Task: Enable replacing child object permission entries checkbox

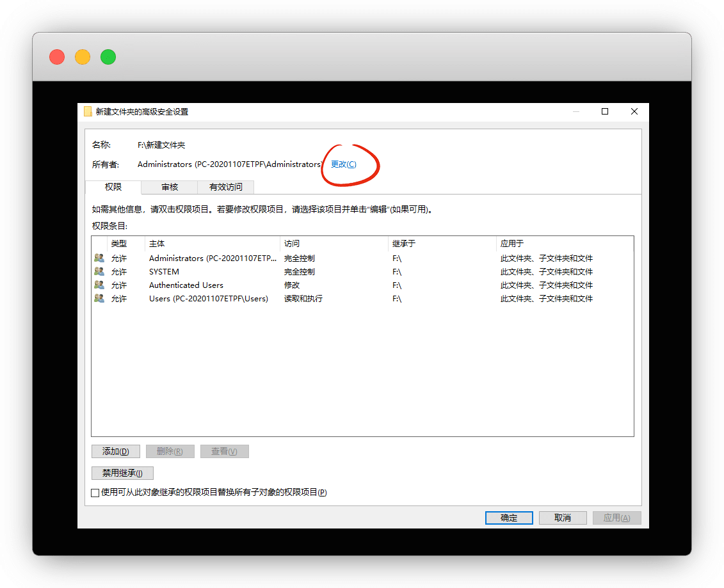Action: (95, 493)
